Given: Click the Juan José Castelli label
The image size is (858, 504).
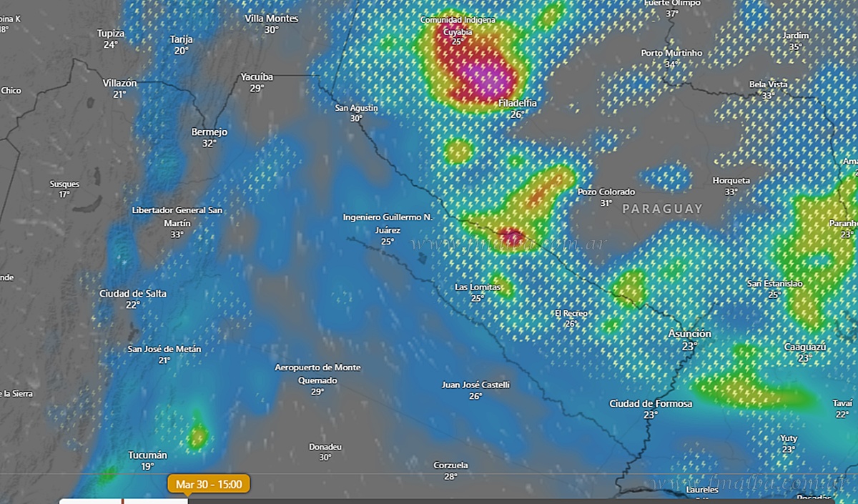Looking at the screenshot, I should pos(475,385).
